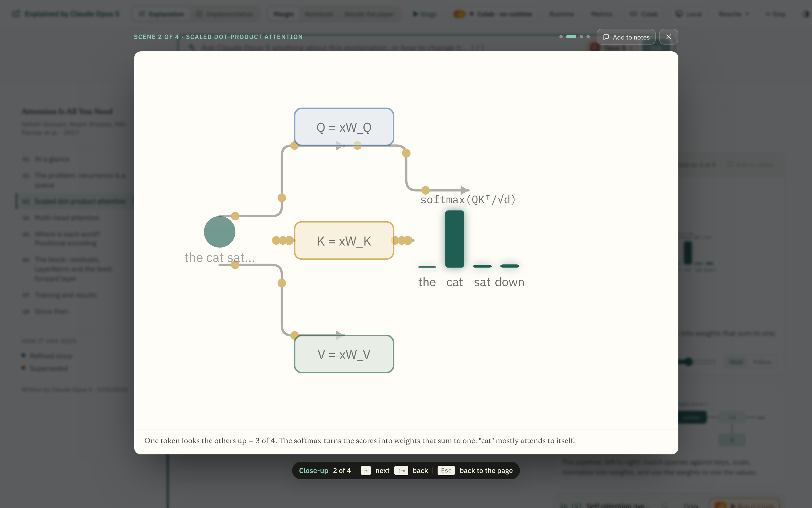Click the Q = xW_Q node
The image size is (812, 508).
pos(344,127)
